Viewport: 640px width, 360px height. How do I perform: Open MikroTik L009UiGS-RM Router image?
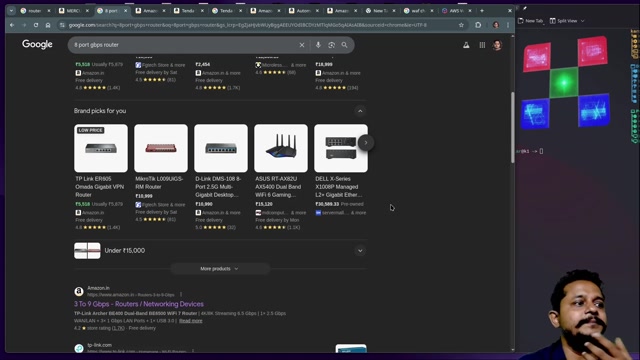click(x=161, y=148)
